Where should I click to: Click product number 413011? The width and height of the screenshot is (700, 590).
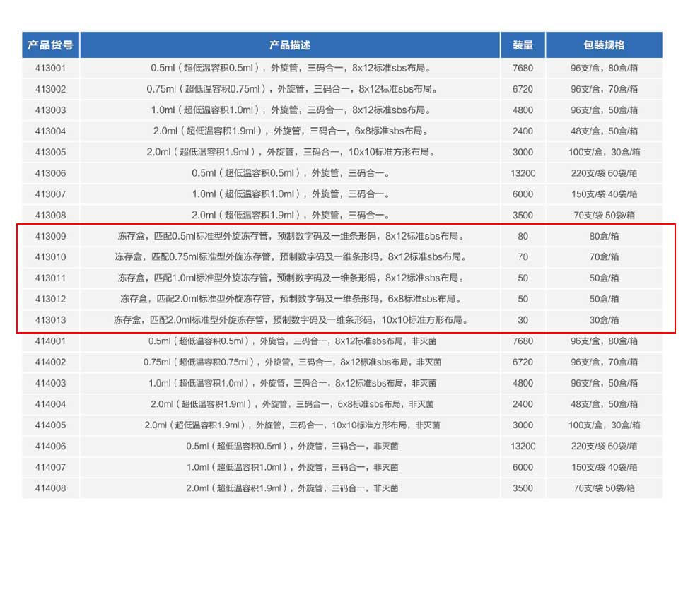coord(50,278)
